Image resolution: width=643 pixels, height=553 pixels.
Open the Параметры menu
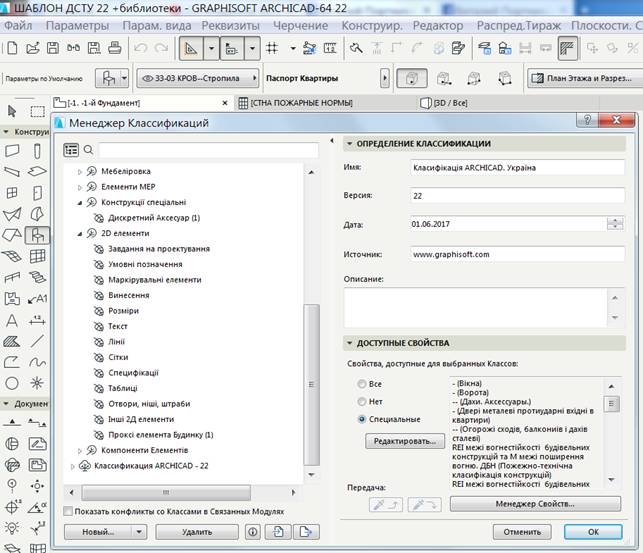(77, 25)
